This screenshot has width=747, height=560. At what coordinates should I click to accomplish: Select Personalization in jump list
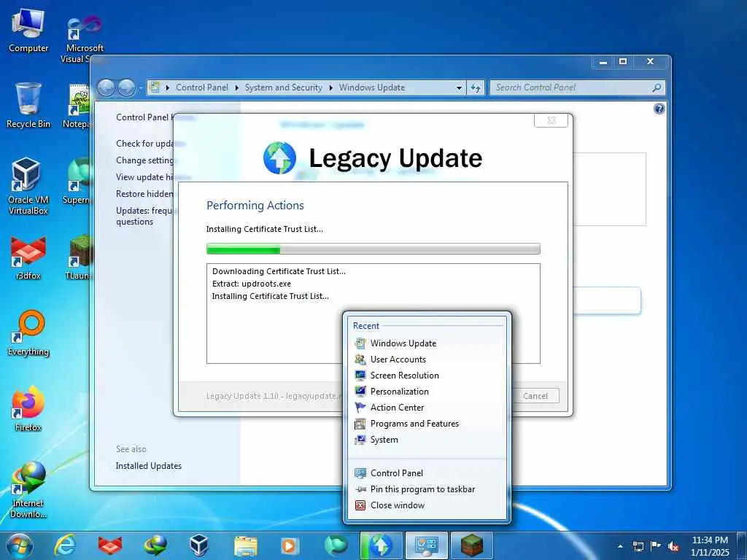click(427, 392)
